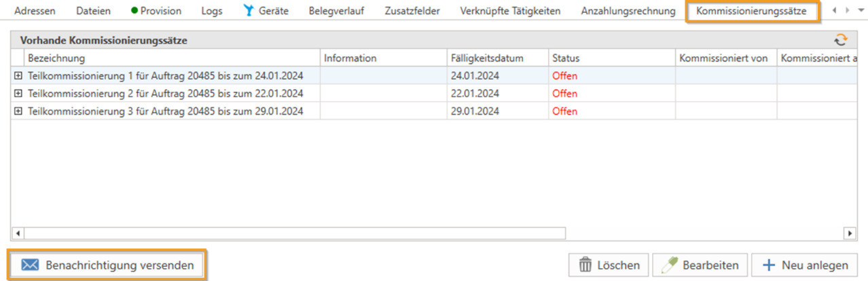868x281 pixels.
Task: Click Benachrichtigung versenden button
Action: tap(107, 265)
